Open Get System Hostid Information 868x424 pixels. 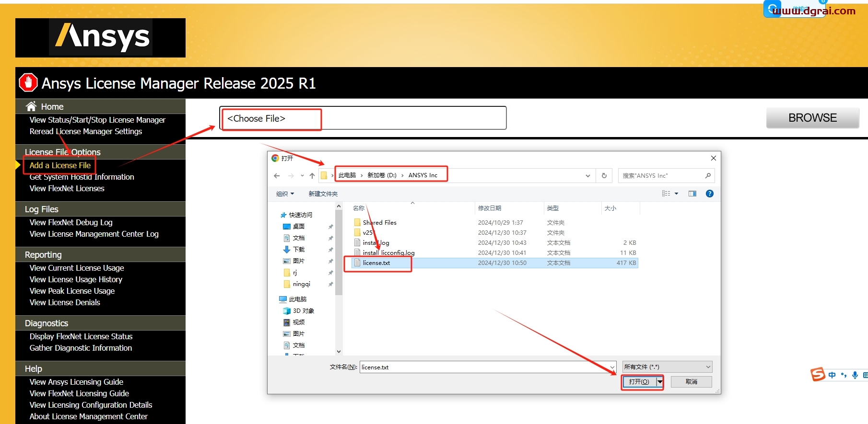(x=82, y=177)
